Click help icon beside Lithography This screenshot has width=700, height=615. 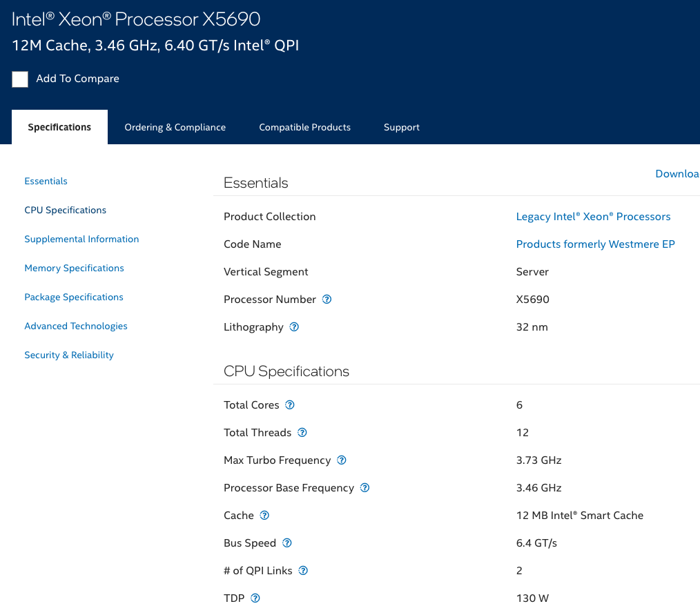(x=294, y=327)
